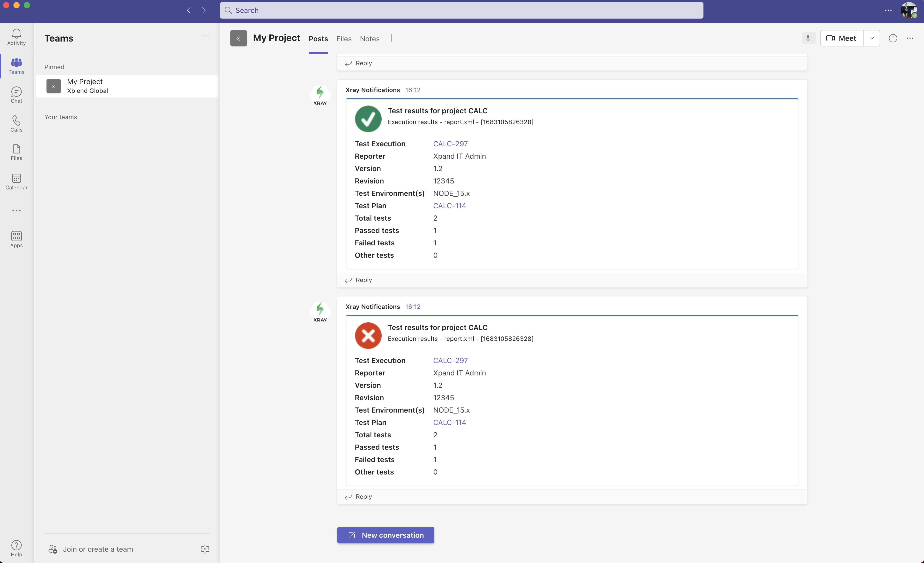The height and width of the screenshot is (563, 924).
Task: Reply to the passed results post
Action: 358,280
